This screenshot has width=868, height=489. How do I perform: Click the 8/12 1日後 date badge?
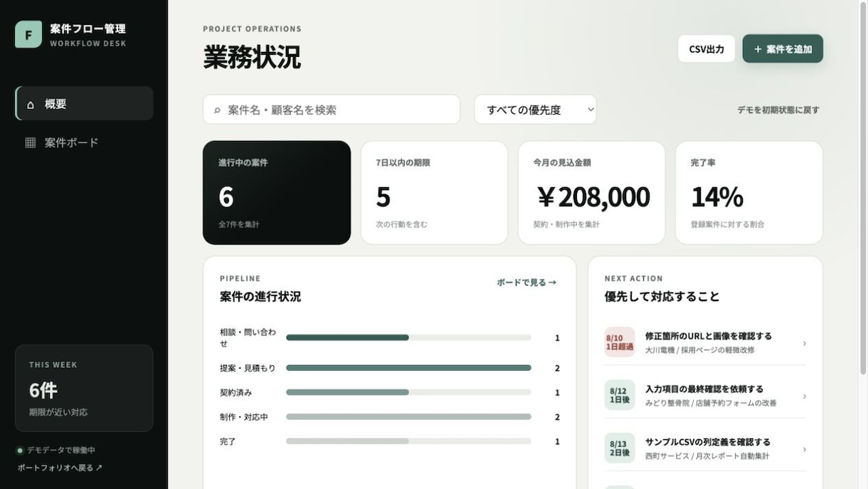tap(619, 395)
